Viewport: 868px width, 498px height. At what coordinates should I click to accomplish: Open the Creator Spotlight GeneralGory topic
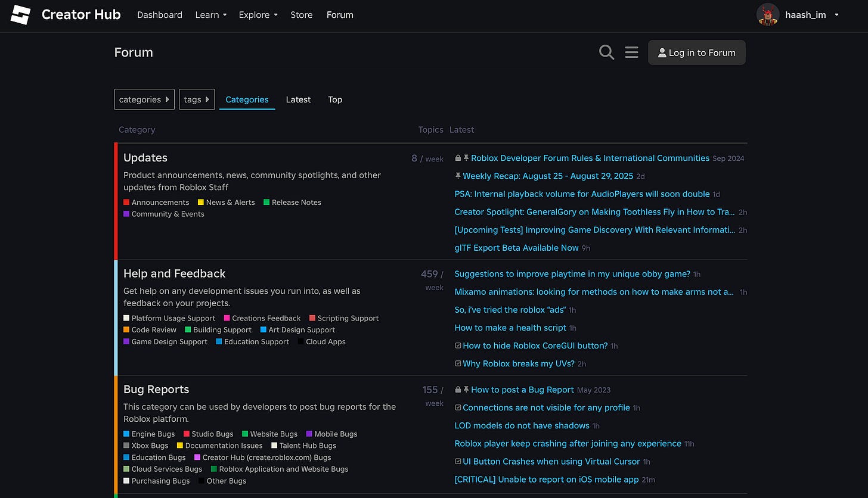pyautogui.click(x=594, y=212)
